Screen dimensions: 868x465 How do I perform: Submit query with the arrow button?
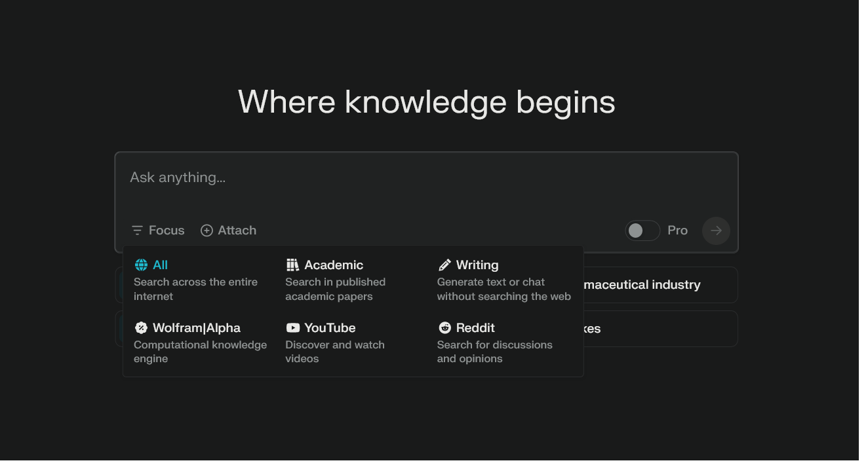pyautogui.click(x=716, y=231)
